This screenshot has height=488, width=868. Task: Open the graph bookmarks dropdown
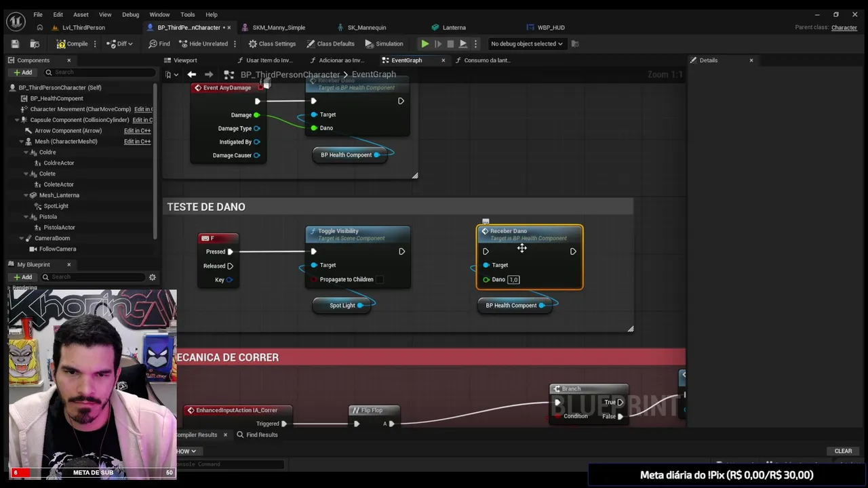[172, 75]
